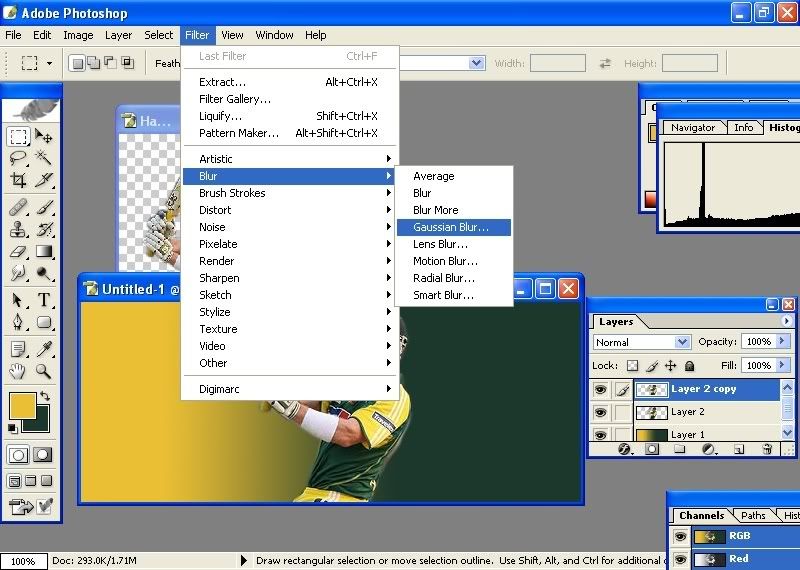Choose Motion Blur filter
The width and height of the screenshot is (800, 570).
[x=454, y=261]
